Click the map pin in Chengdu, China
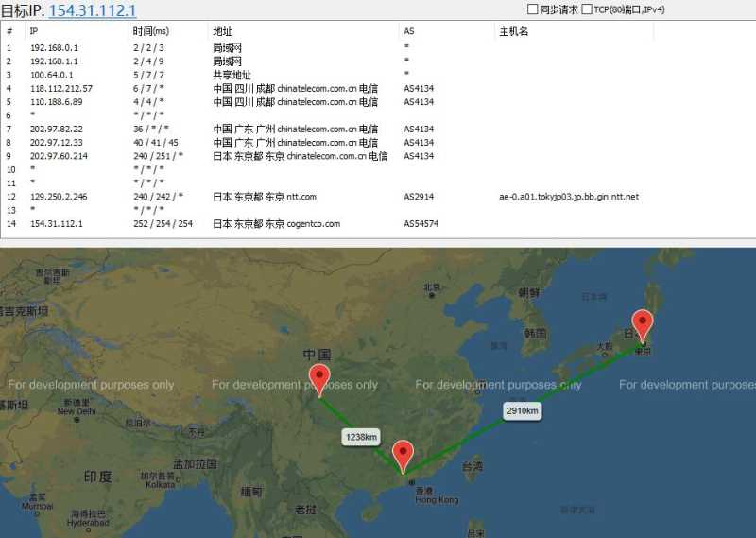756x538 pixels. point(319,379)
